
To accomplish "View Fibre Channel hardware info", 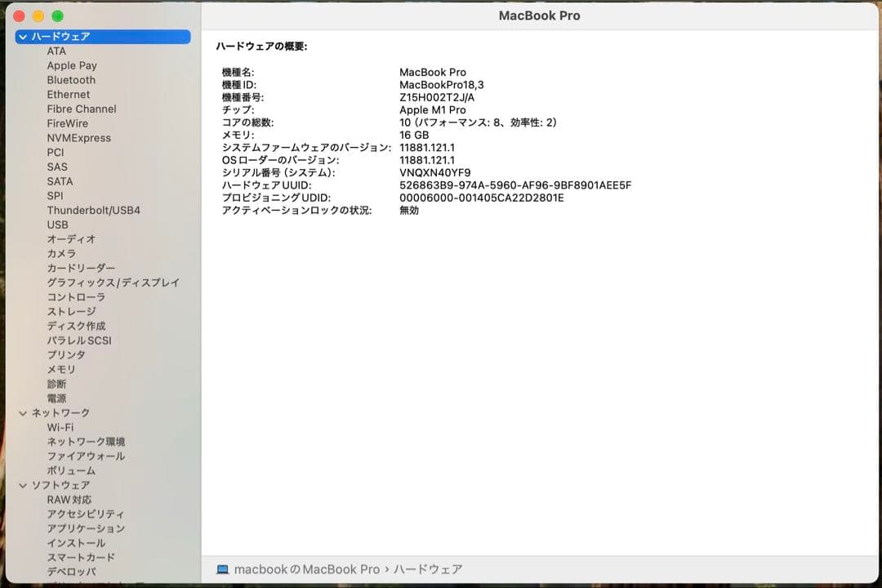I will (x=81, y=109).
